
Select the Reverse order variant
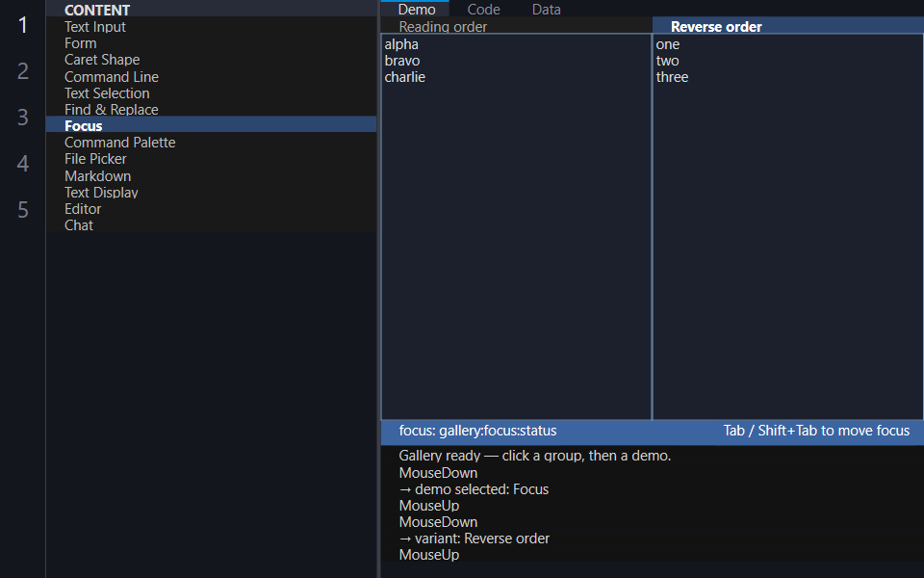[x=788, y=27]
